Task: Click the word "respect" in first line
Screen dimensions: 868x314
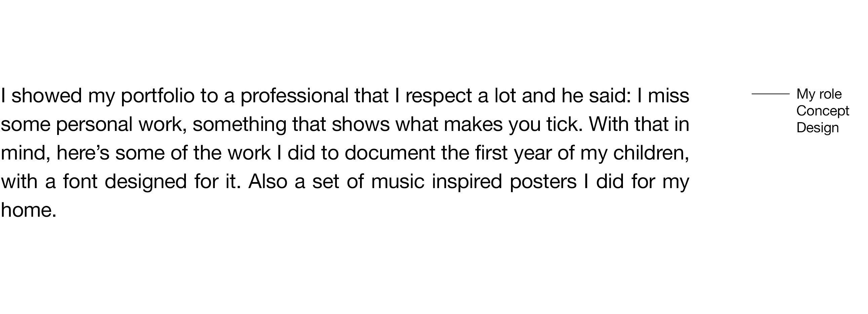Action: click(x=439, y=97)
